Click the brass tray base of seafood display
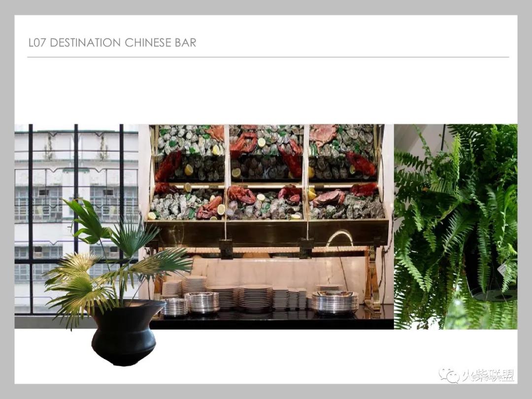 [266, 232]
